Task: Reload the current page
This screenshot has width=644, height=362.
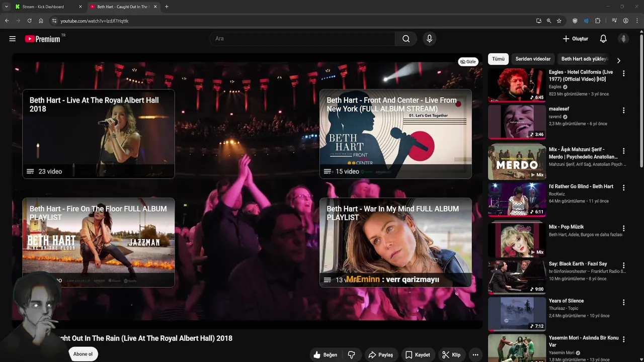Action: pos(29,21)
